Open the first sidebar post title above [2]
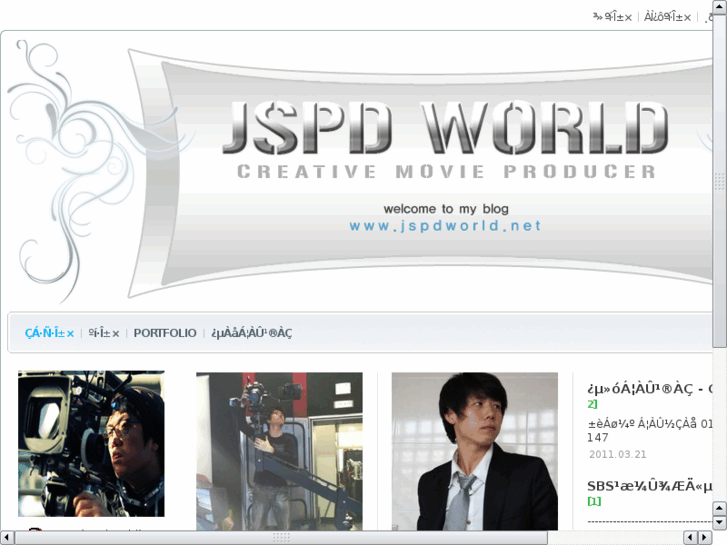Image resolution: width=727 pixels, height=545 pixels. [650, 389]
